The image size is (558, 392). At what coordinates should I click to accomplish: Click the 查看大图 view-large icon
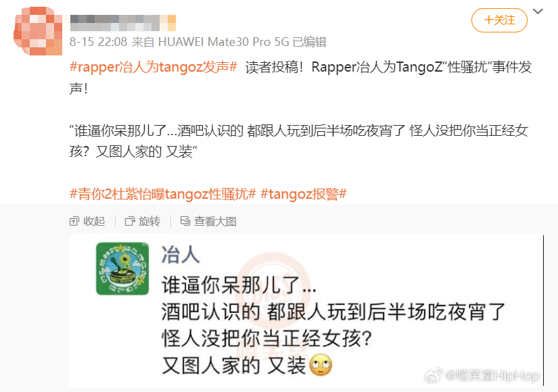(185, 221)
